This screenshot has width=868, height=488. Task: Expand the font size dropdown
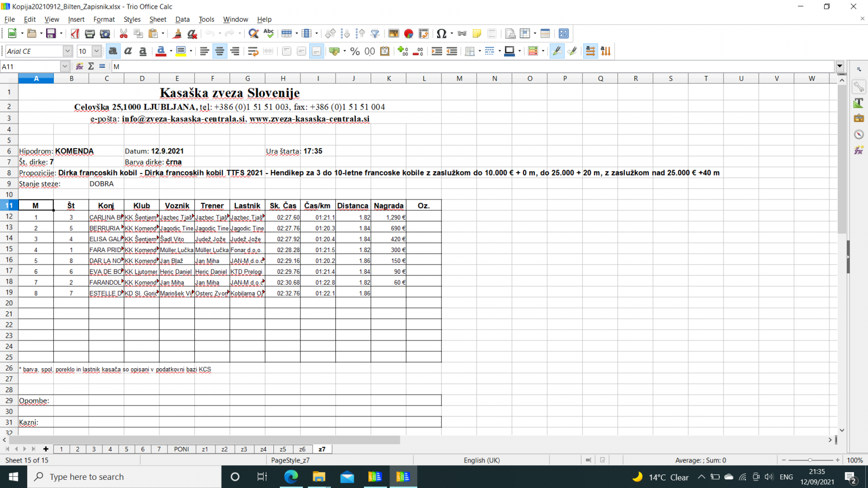[97, 51]
